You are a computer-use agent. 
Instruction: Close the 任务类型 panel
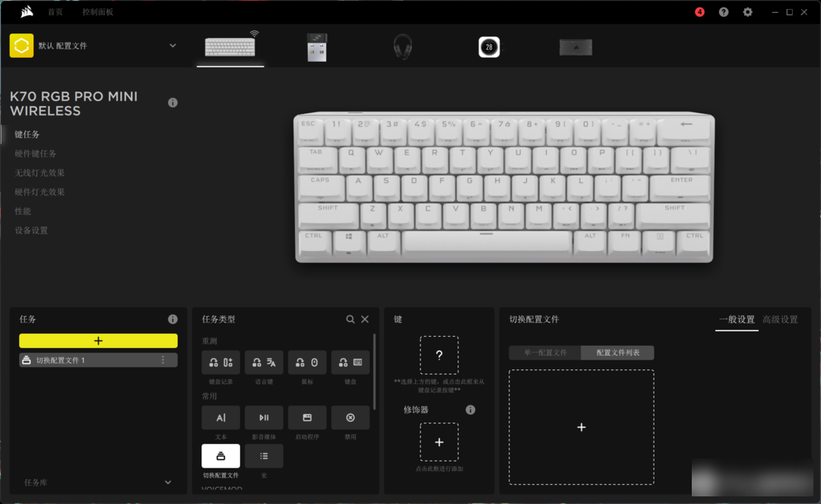pos(365,319)
